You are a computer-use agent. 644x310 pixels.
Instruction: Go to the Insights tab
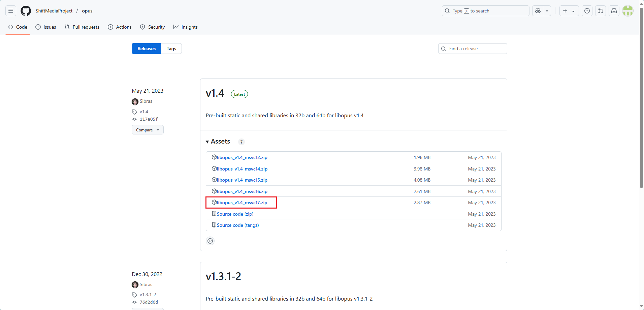(x=186, y=27)
